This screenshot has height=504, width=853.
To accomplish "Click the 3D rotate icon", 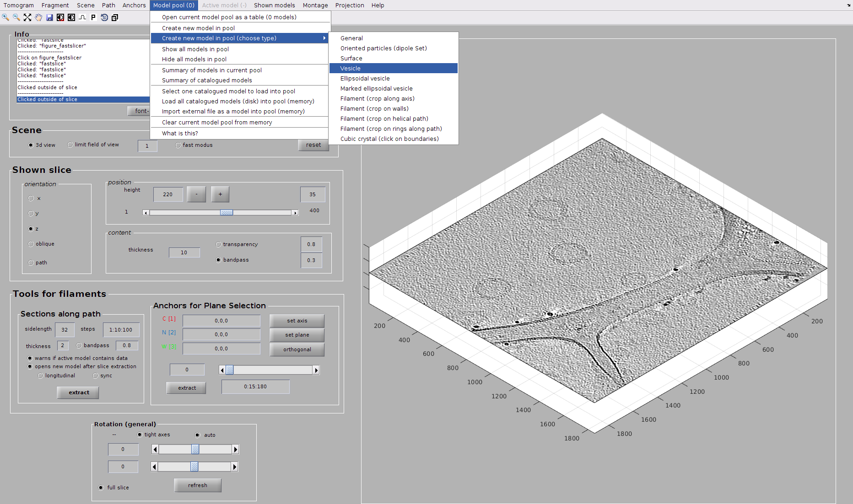I will pyautogui.click(x=104, y=17).
